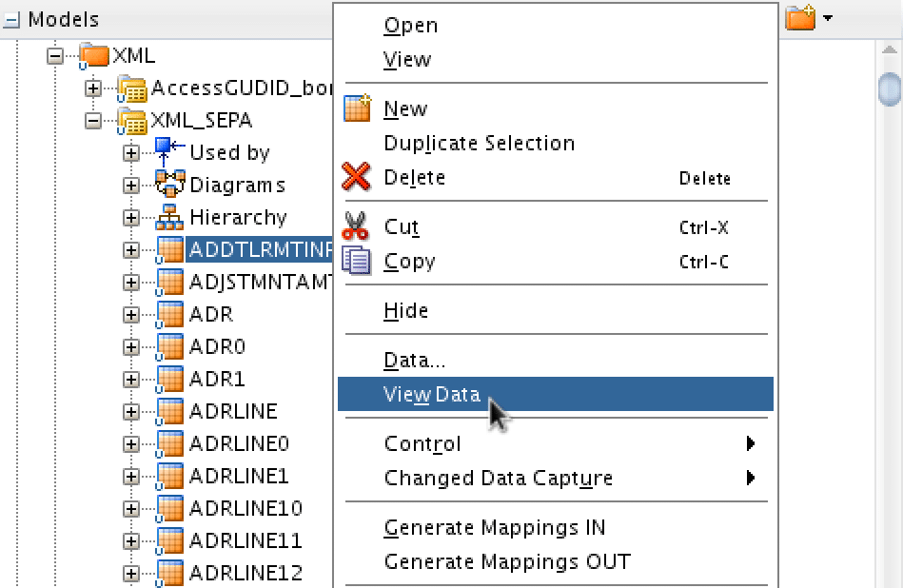
Task: Click the AccessGUDID model icon
Action: (x=132, y=88)
